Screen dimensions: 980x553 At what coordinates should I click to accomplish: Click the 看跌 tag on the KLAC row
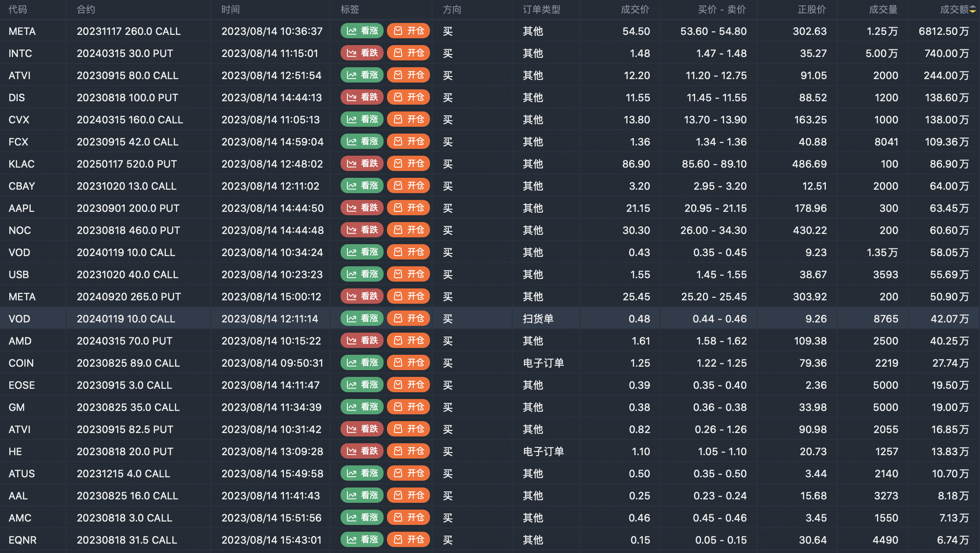(x=362, y=164)
